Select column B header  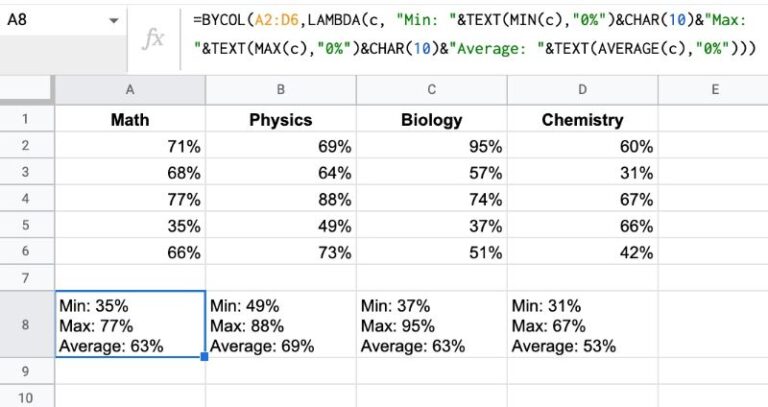coord(281,89)
